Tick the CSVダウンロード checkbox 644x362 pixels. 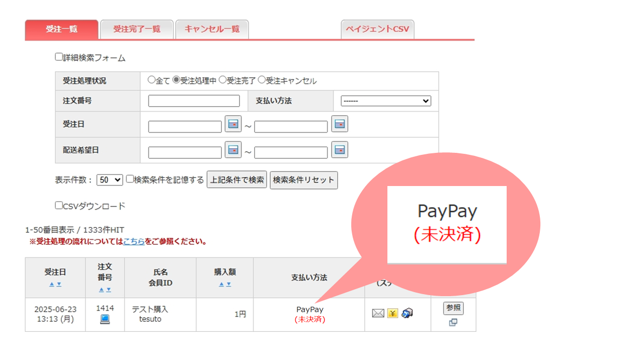tap(59, 205)
